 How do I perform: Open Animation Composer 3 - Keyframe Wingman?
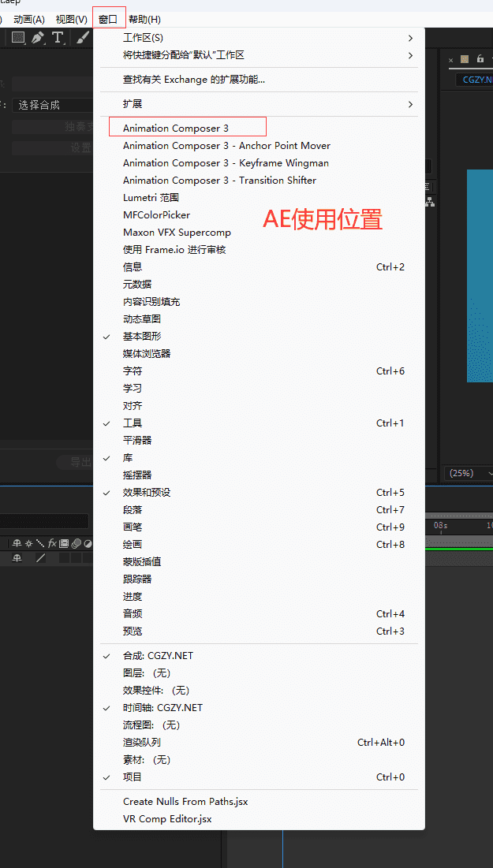(259, 162)
